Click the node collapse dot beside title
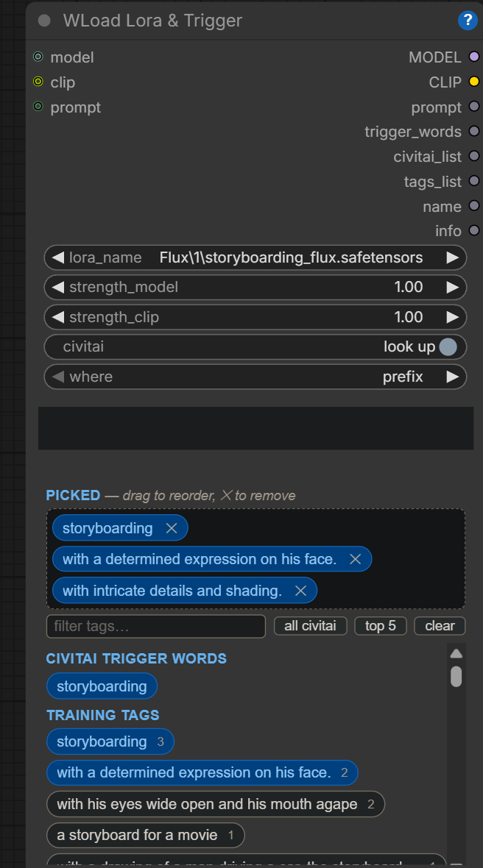 pos(44,21)
